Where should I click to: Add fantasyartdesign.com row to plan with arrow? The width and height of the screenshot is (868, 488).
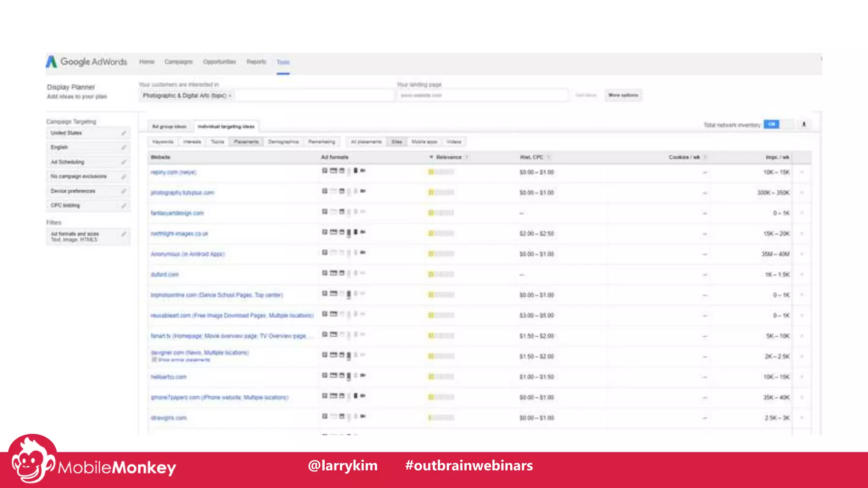[802, 213]
